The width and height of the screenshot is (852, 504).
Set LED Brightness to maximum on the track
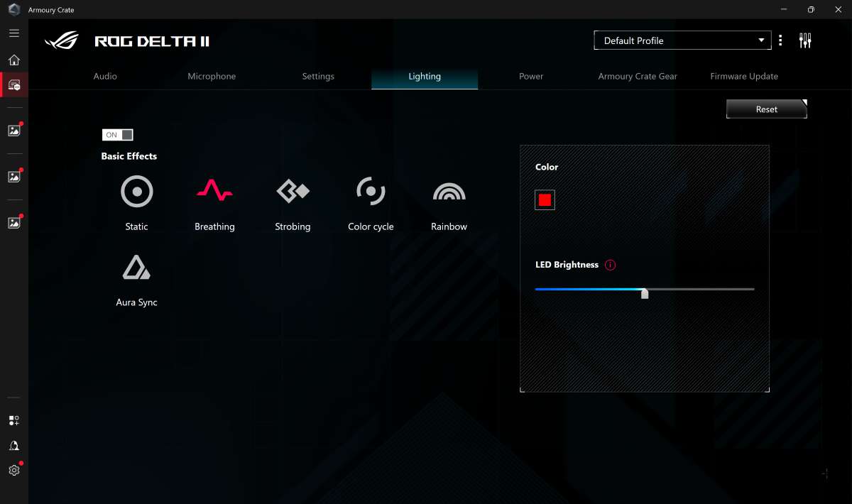(x=753, y=289)
